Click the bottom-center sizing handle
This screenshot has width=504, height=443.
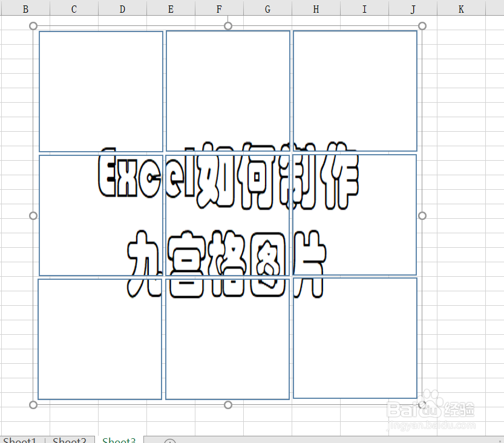(x=228, y=405)
